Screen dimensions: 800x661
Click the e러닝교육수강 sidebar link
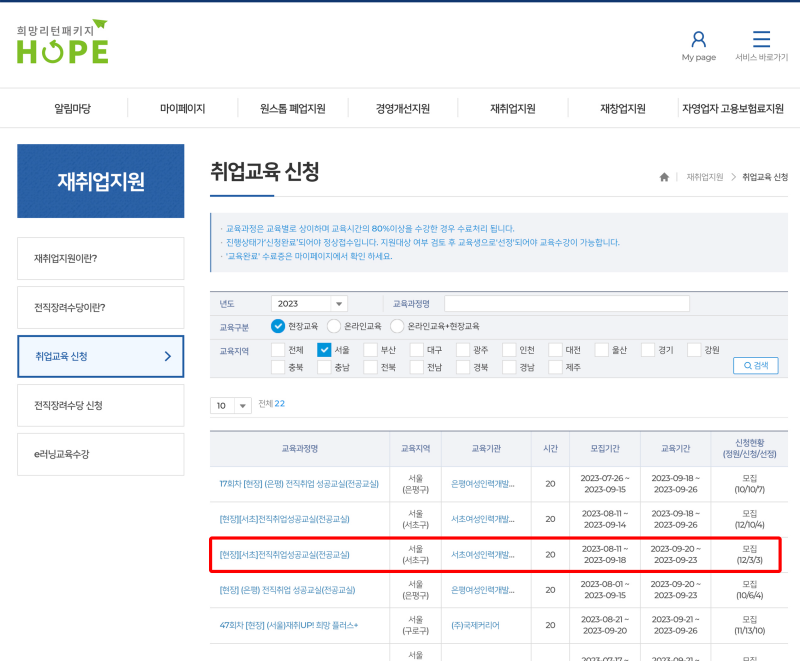(99, 455)
